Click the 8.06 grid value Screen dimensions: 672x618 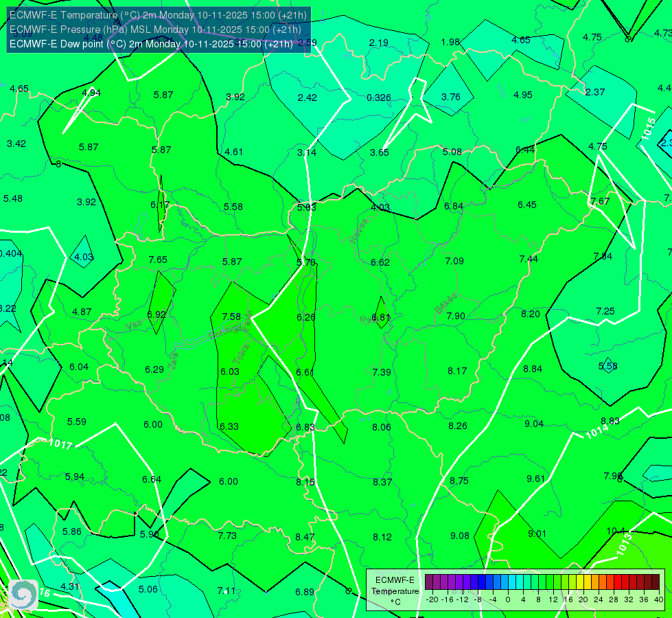pyautogui.click(x=382, y=426)
